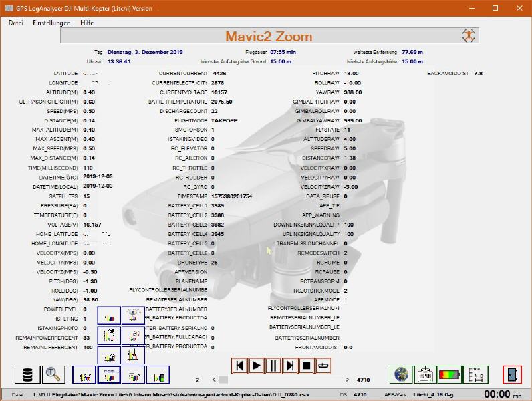Click the VOLTAGE(V) value 16.157
532x401 pixels.
(92, 225)
